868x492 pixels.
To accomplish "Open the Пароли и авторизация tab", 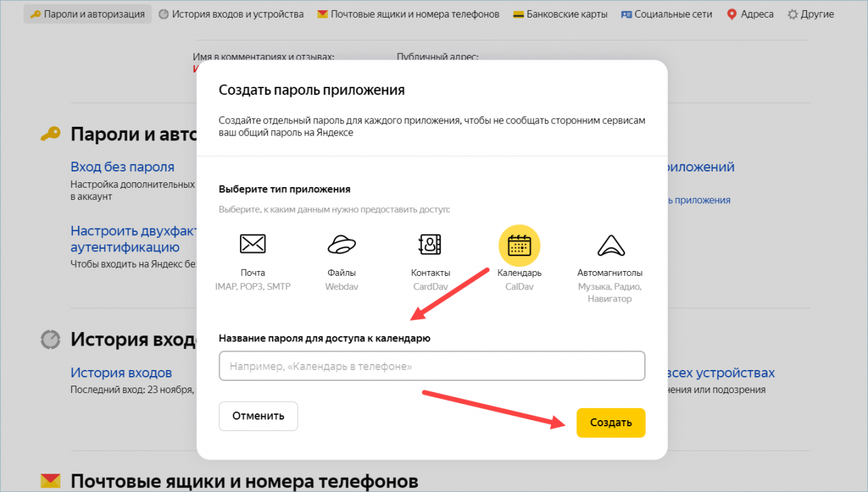I will tap(87, 14).
